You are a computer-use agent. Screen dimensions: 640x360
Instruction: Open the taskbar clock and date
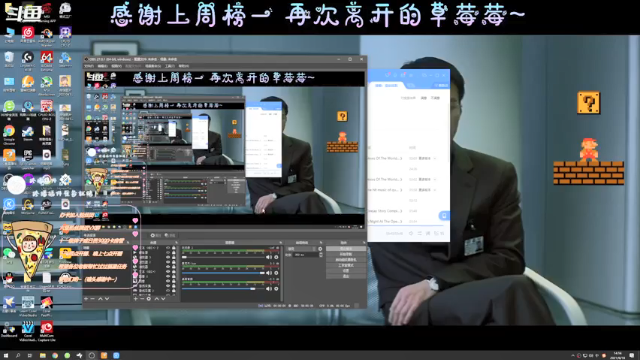pyautogui.click(x=618, y=356)
